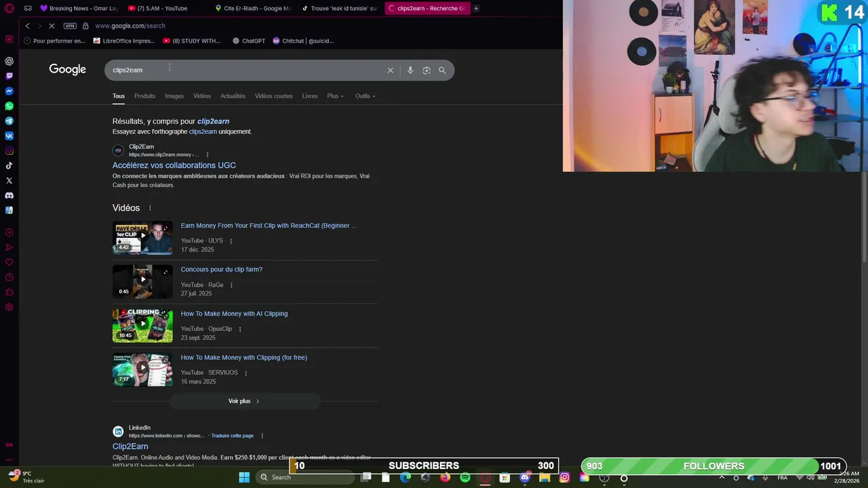Switch to TikTok 'leak id tunisie' tab

[x=339, y=8]
